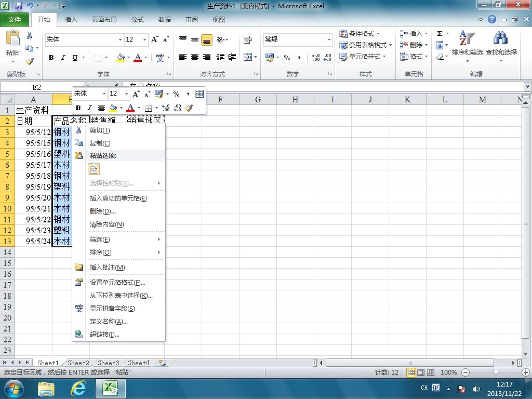Click the paste option clipboard icon in context menu
Screen dimensions: 532x399
click(94, 169)
